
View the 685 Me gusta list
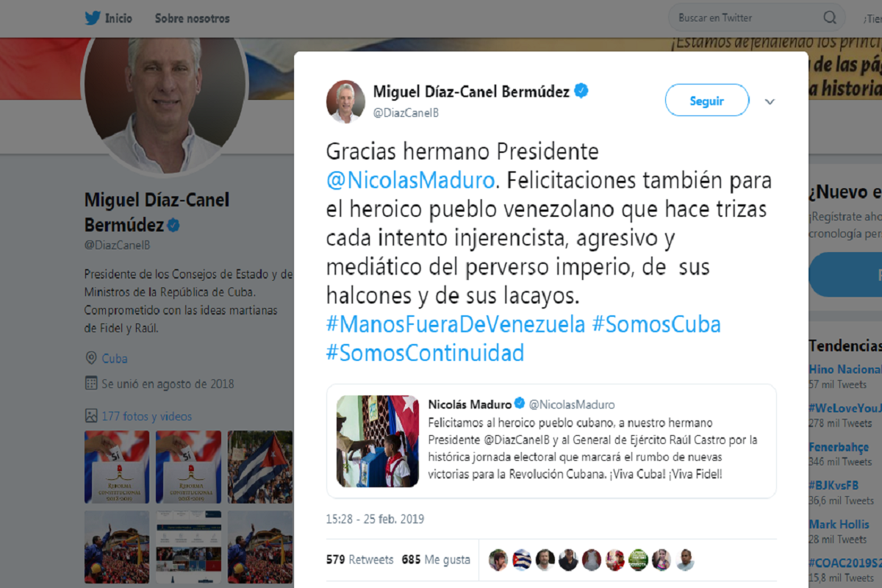[436, 559]
